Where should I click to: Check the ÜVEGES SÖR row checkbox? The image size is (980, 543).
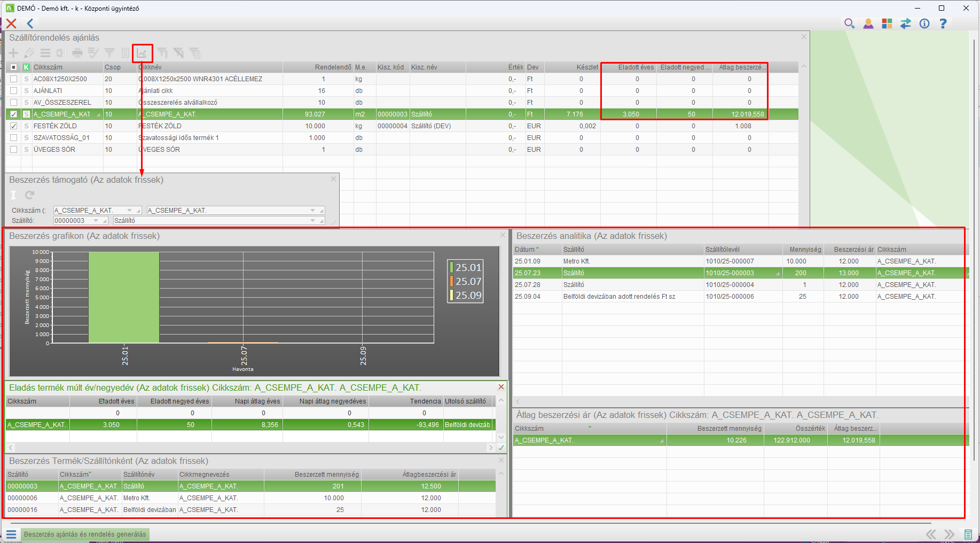[14, 150]
